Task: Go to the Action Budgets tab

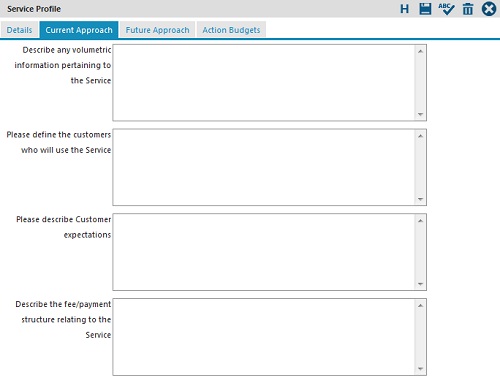Action: click(x=231, y=30)
